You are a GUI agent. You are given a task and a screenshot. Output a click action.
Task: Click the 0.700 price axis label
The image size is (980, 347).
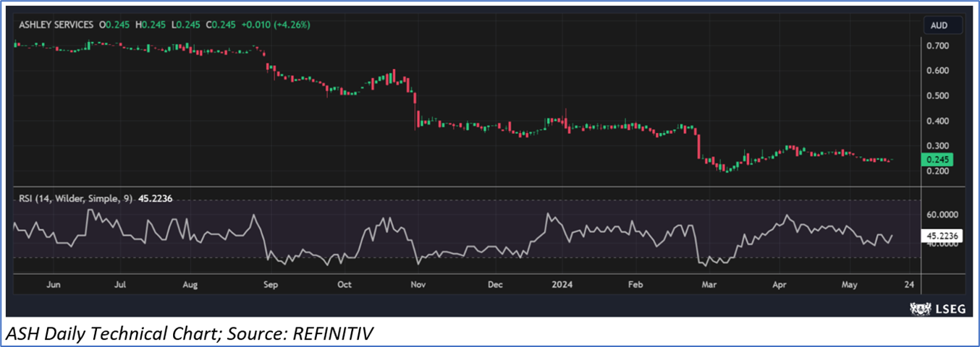[x=939, y=46]
